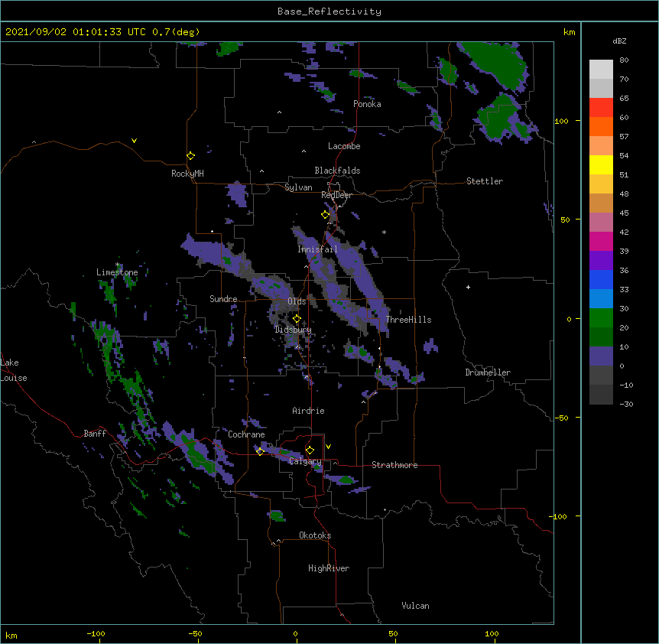Screen dimensions: 659x644
Task: Click the Strathmore town label
Action: [x=394, y=465]
